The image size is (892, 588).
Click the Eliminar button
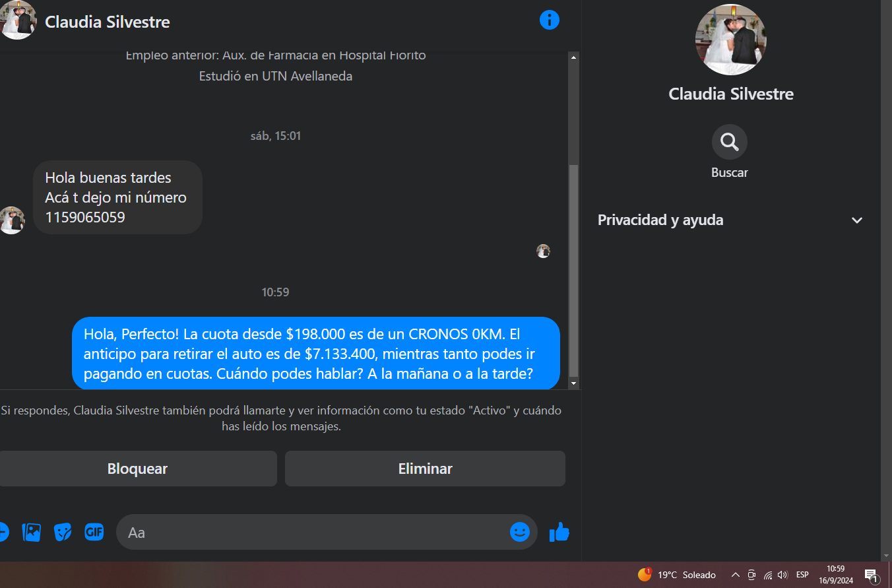point(425,469)
